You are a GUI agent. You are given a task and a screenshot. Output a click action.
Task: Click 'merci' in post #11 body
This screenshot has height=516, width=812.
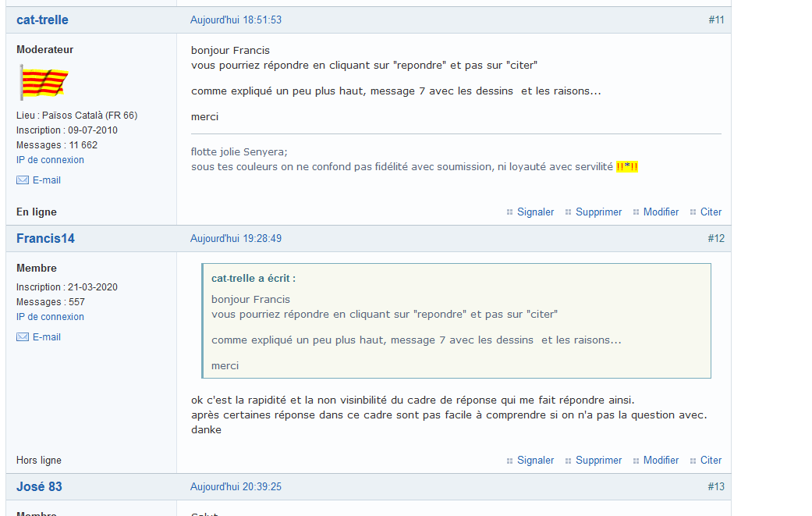[204, 116]
